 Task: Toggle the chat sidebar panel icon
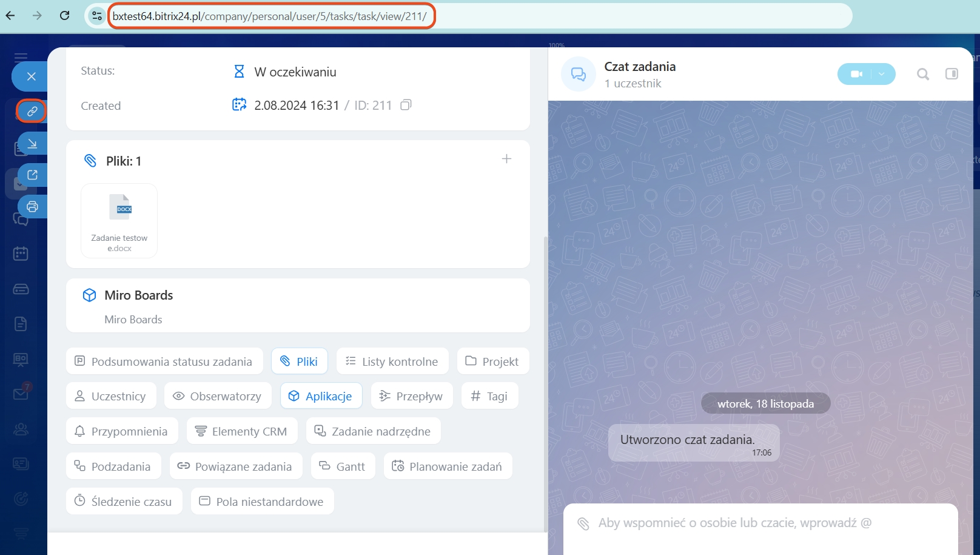pyautogui.click(x=951, y=74)
